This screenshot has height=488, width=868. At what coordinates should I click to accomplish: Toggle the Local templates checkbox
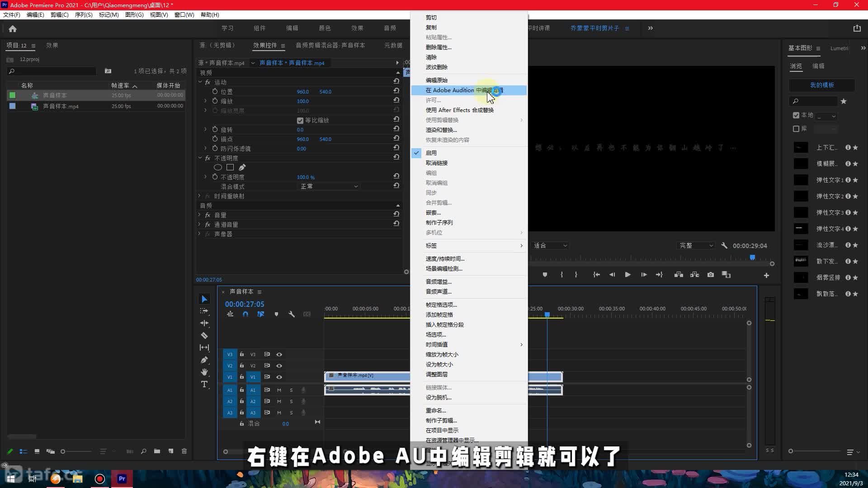click(x=796, y=115)
